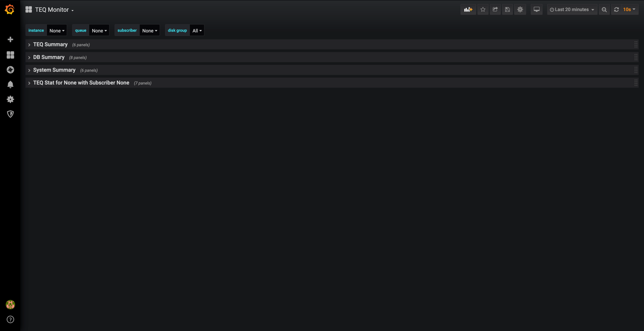Save the dashboard with disk icon

pyautogui.click(x=507, y=10)
